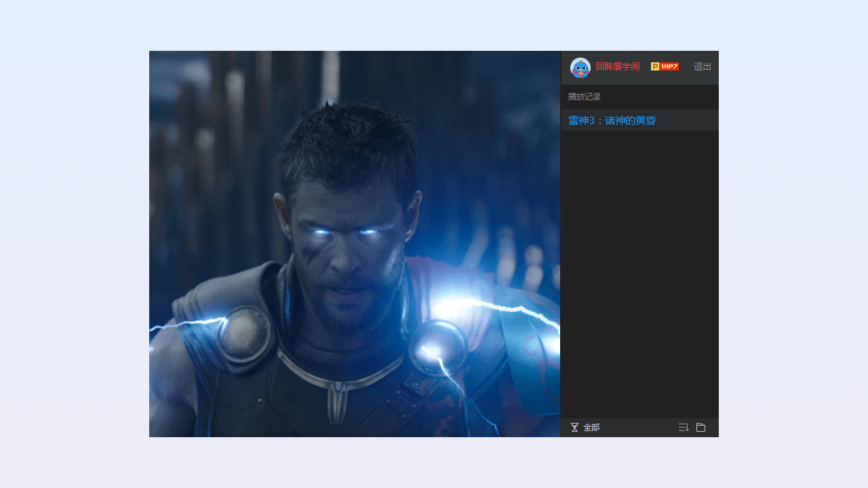The width and height of the screenshot is (868, 488).
Task: Click Thor's face in the video
Action: 346,258
